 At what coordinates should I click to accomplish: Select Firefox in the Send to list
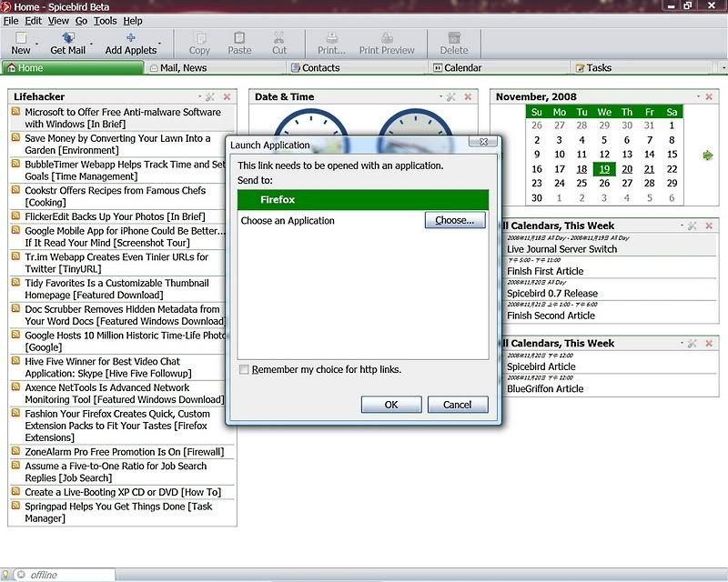click(363, 199)
